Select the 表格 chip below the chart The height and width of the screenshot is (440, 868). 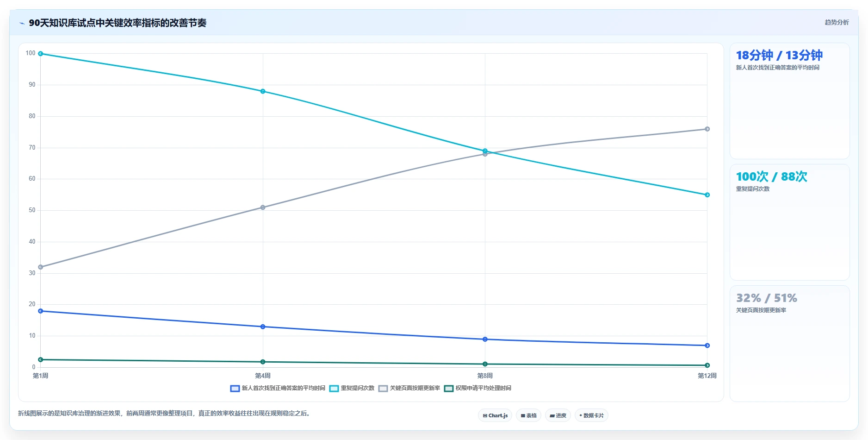point(528,415)
